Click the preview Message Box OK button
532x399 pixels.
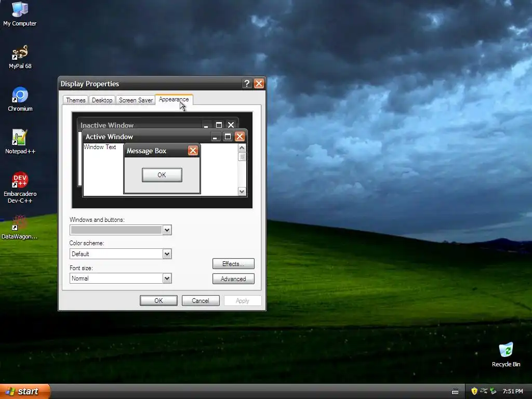point(162,175)
